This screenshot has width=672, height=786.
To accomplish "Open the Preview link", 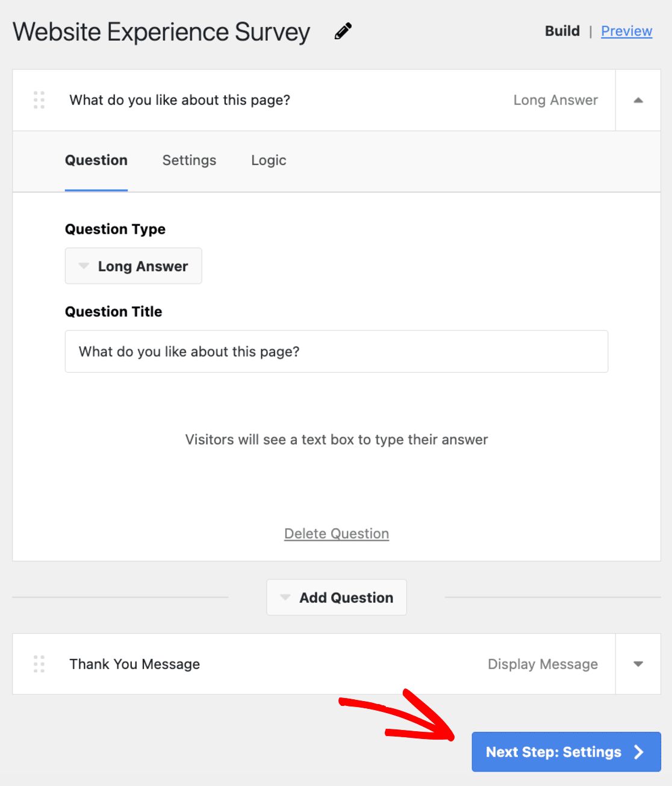I will [x=626, y=31].
